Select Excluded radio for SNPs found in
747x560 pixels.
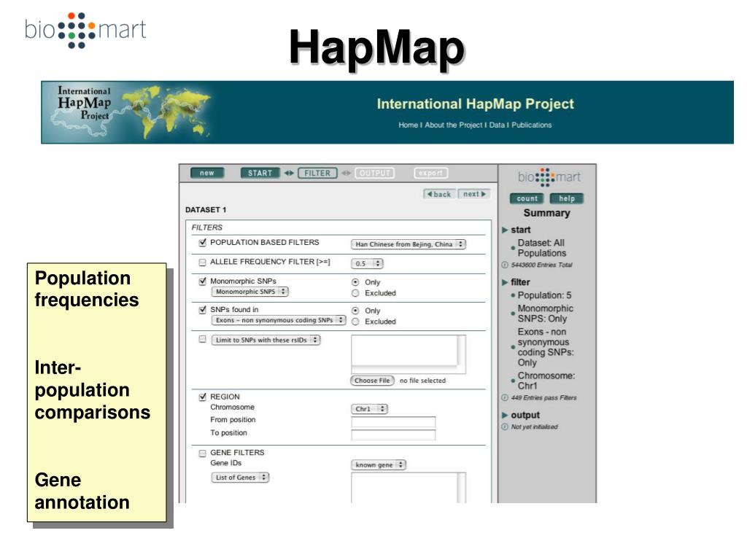coord(355,322)
